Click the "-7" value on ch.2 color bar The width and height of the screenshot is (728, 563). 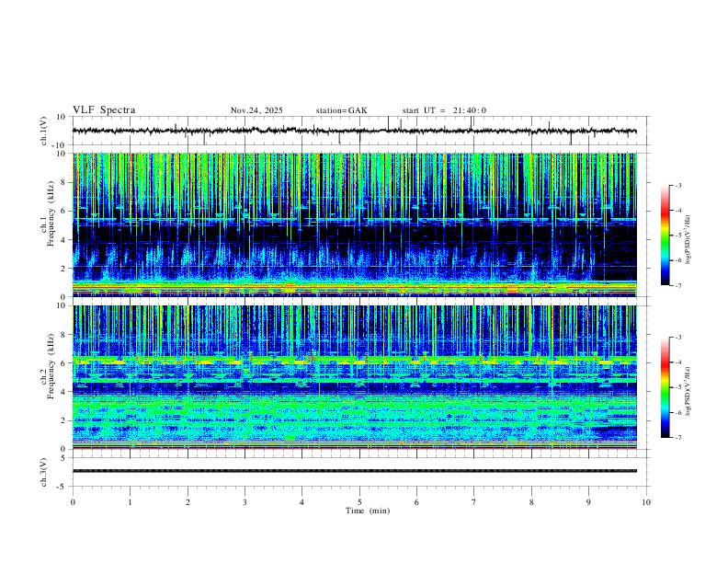pos(677,438)
